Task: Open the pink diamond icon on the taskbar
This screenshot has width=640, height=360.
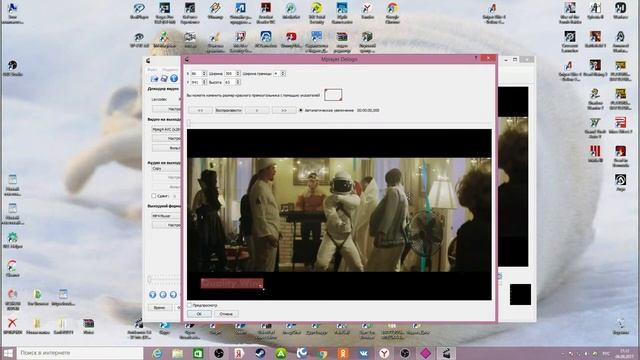Action: coord(425,353)
